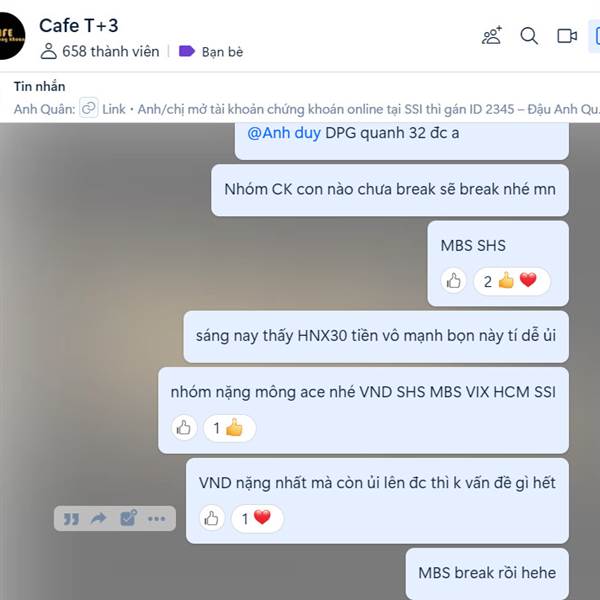
Task: Quote the VND message with quote icon
Action: 71,519
